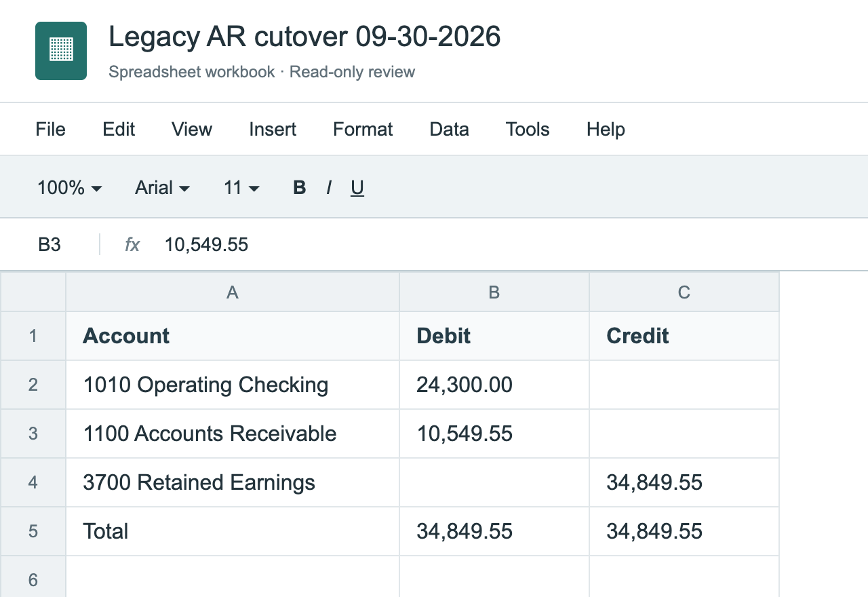Select row 1 header

[33, 336]
